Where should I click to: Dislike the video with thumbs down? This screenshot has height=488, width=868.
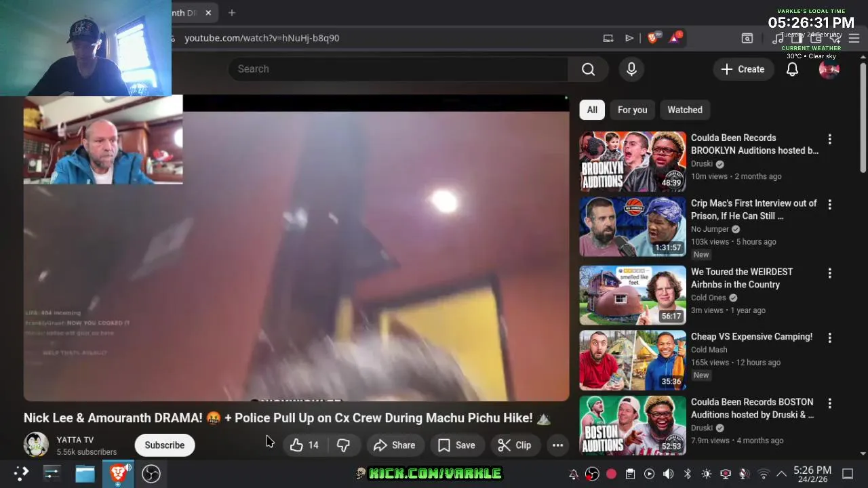tap(343, 445)
